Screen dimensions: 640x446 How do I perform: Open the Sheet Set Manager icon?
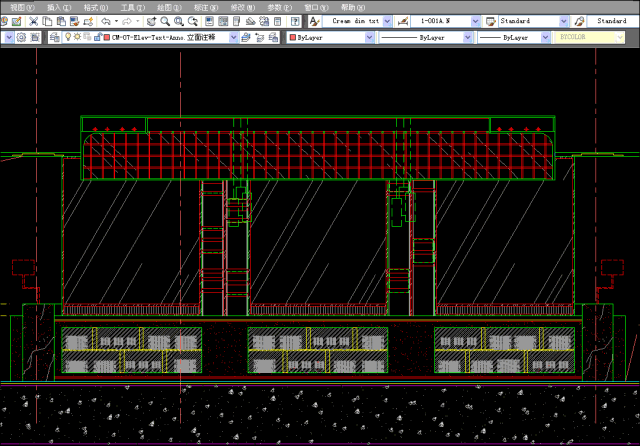click(x=250, y=21)
